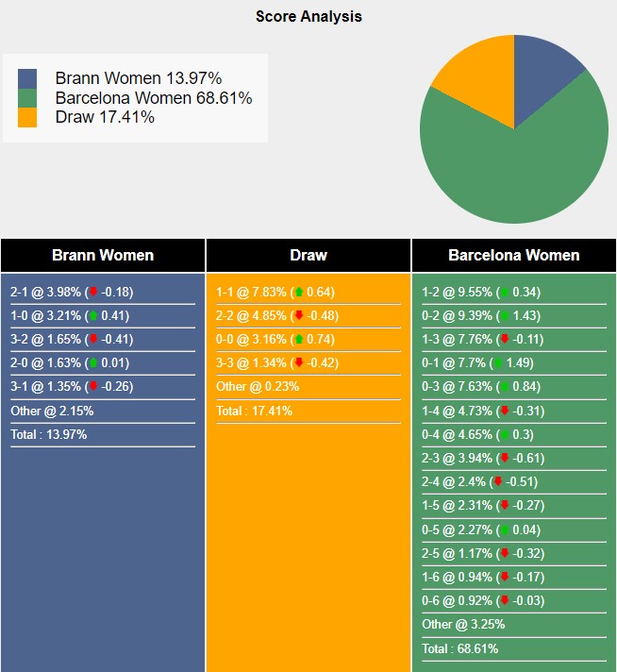Click the red down arrow beside 2-1 score
Screen dimensions: 617x672
pos(93,292)
